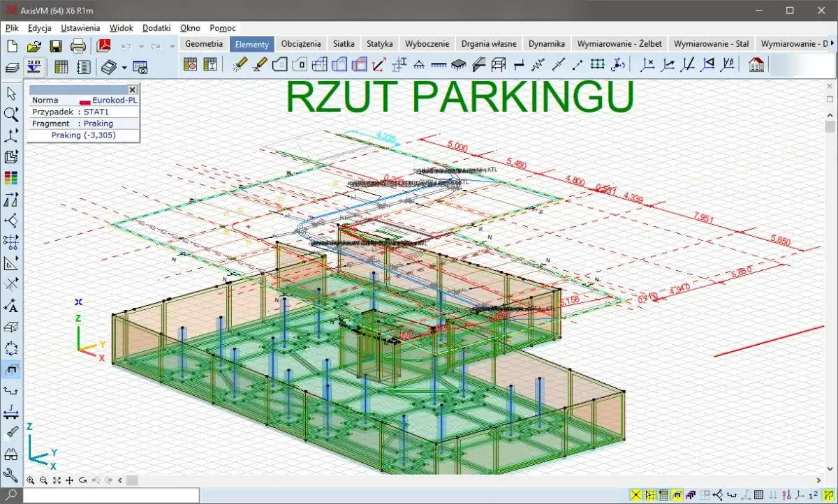This screenshot has height=504, width=838.
Task: Click the red line element icon
Action: click(379, 65)
